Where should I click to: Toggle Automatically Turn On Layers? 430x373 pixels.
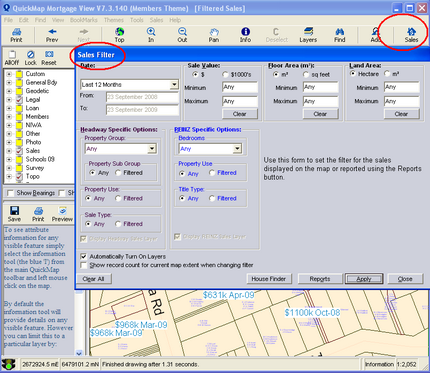pyautogui.click(x=84, y=257)
